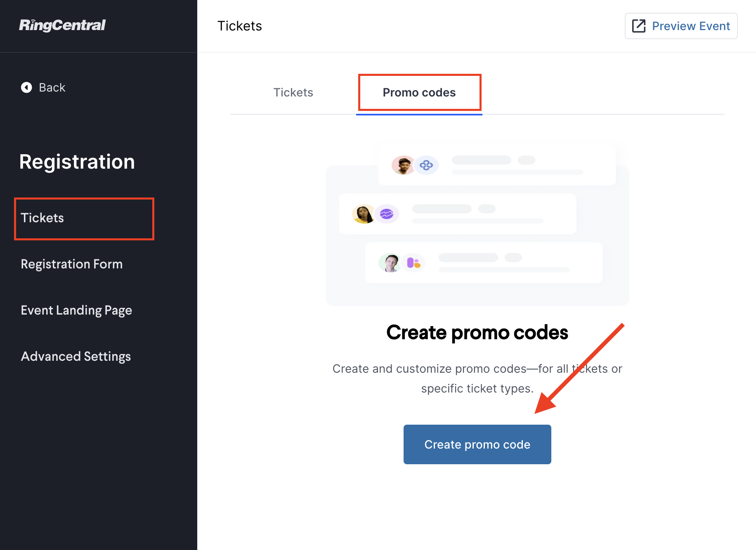Click the Back link text
Viewport: 756px width, 550px height.
[52, 87]
